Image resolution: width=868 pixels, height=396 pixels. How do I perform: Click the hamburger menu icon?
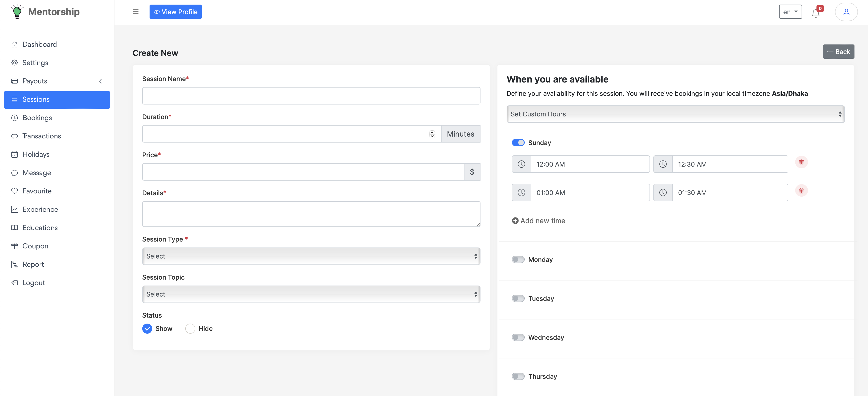tap(135, 11)
